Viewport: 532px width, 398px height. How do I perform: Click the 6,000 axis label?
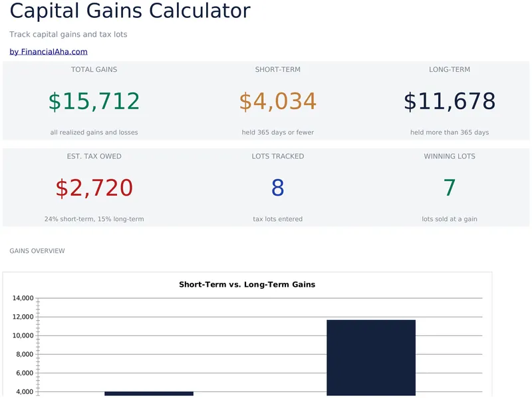(25, 373)
